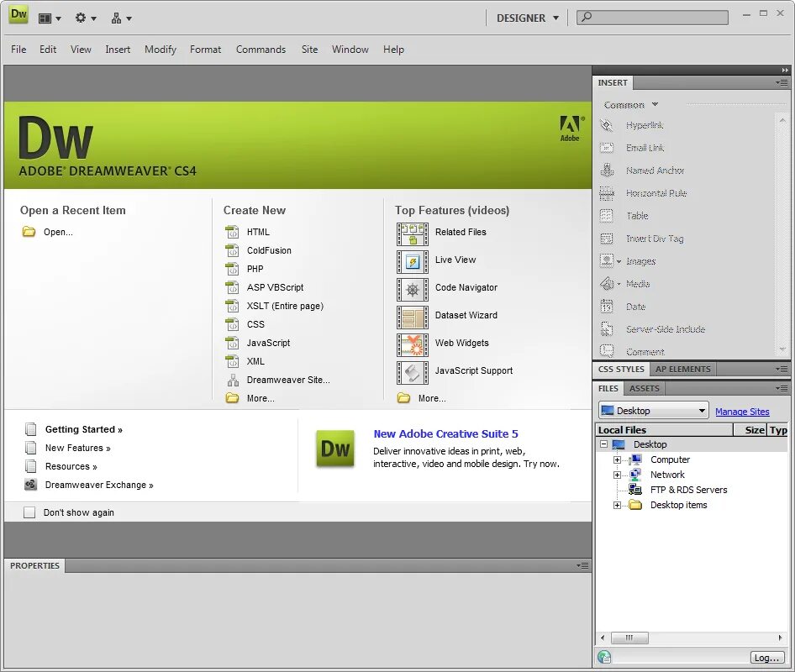This screenshot has height=672, width=795.
Task: Open the Layout menu icon in title bar
Action: tap(50, 18)
